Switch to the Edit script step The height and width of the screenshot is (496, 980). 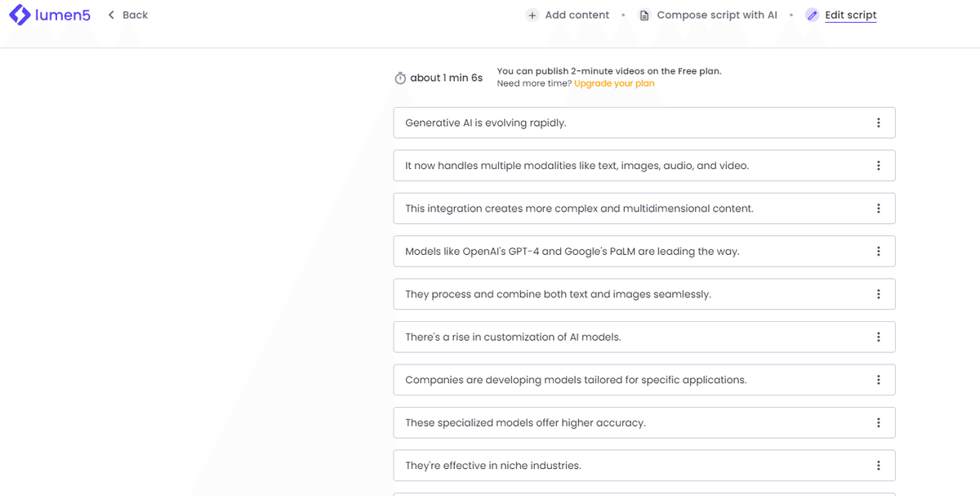pyautogui.click(x=850, y=15)
